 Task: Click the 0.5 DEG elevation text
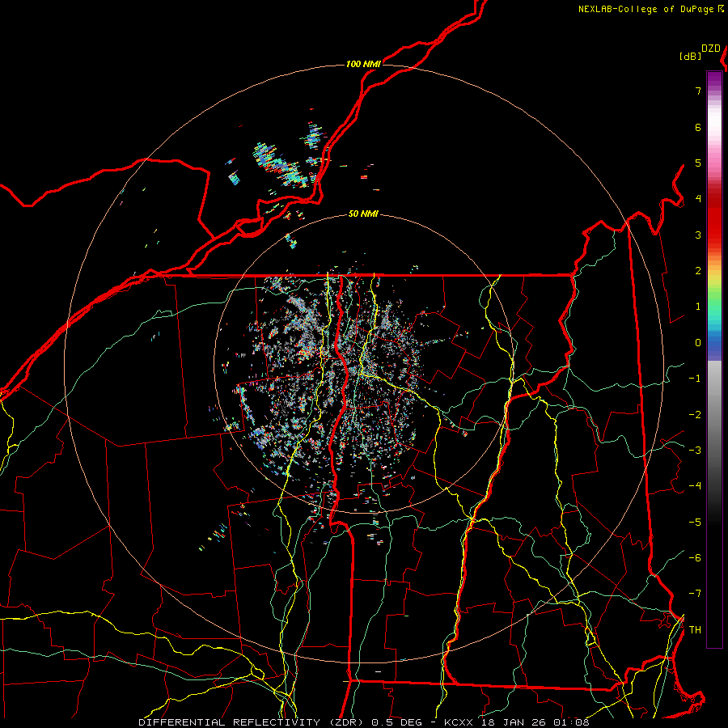(x=397, y=722)
